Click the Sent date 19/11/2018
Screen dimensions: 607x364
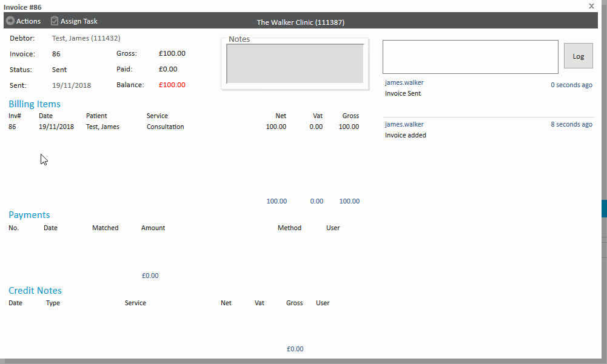[x=72, y=85]
